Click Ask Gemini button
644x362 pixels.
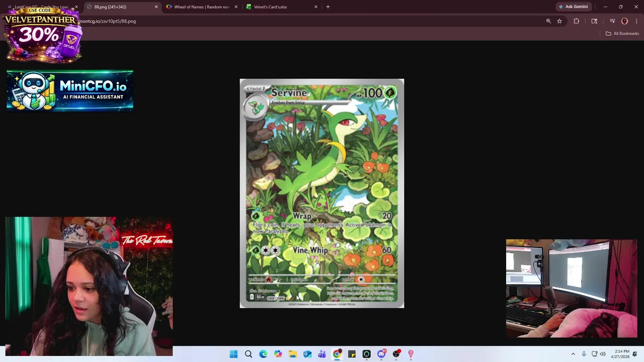coord(573,7)
